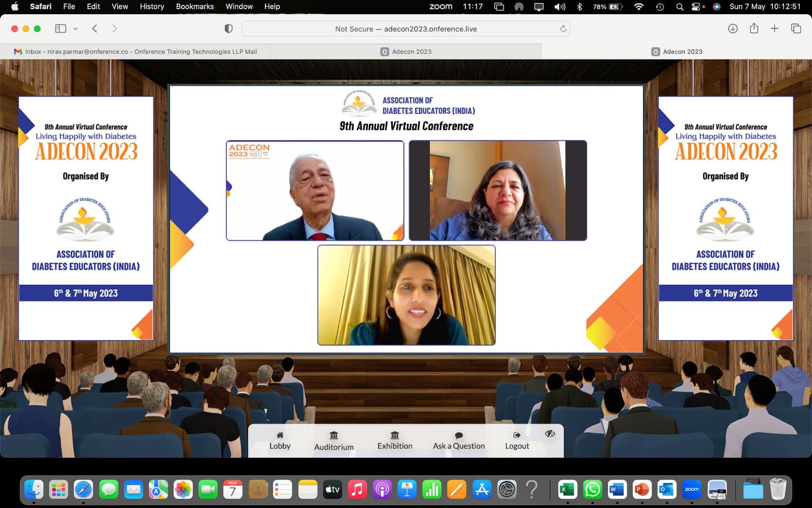Image resolution: width=812 pixels, height=508 pixels.
Task: Open the Bookmarks menu
Action: [x=194, y=7]
